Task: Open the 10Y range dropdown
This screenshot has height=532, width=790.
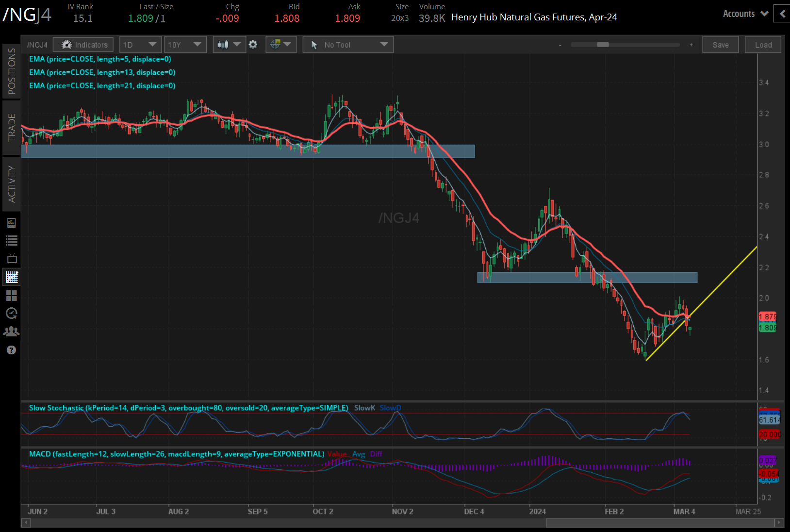Action: pos(185,45)
